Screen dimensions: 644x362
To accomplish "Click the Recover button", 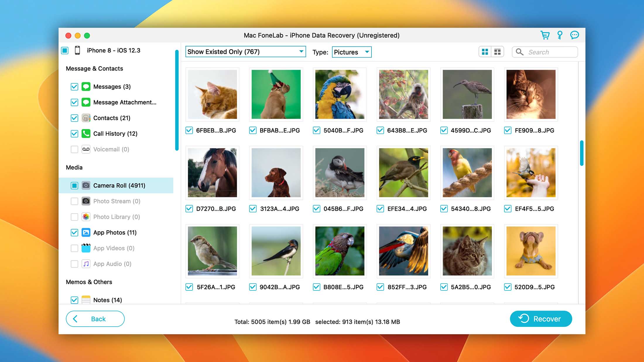I will [x=541, y=319].
